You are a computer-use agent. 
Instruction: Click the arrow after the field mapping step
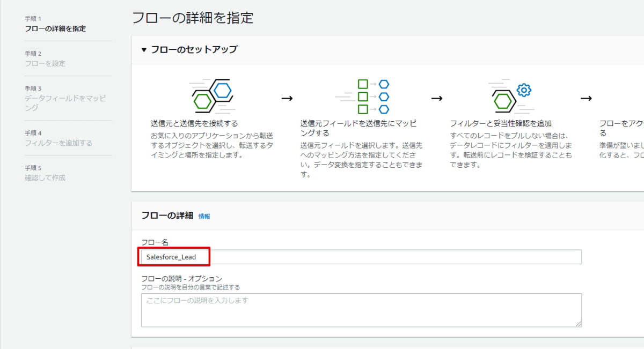click(437, 98)
